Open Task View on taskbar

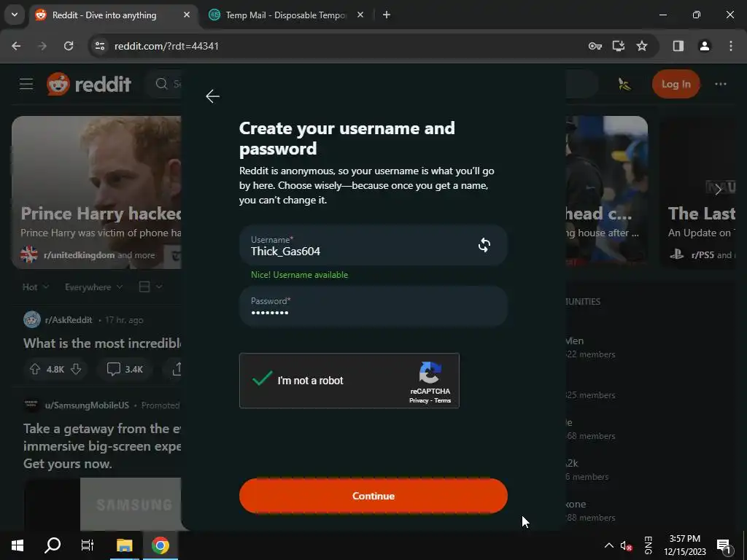tap(88, 545)
